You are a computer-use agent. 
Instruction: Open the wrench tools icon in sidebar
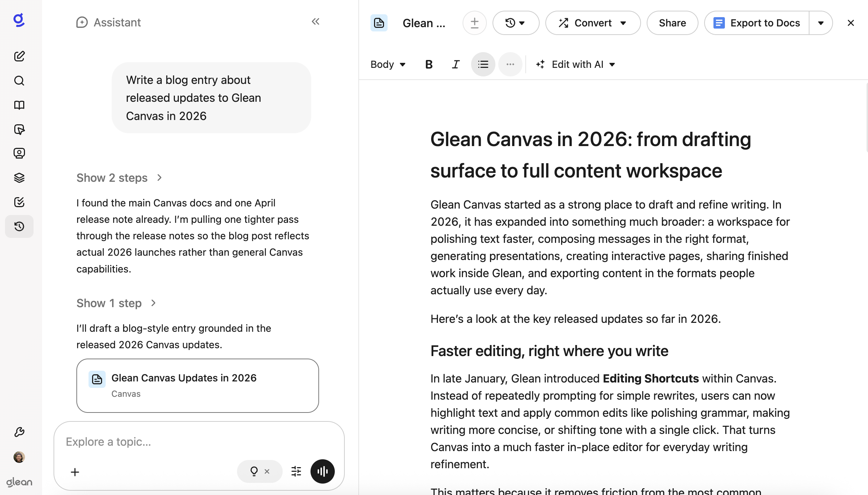pos(19,432)
